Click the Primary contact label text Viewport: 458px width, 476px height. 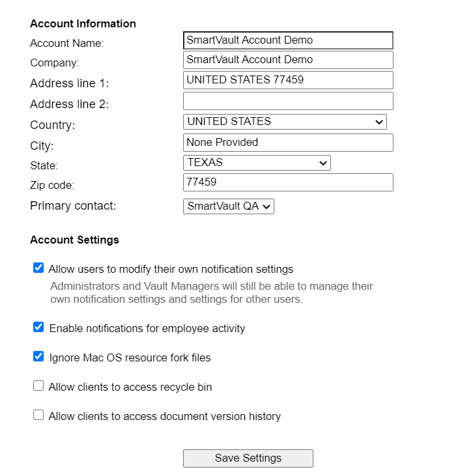pos(73,206)
